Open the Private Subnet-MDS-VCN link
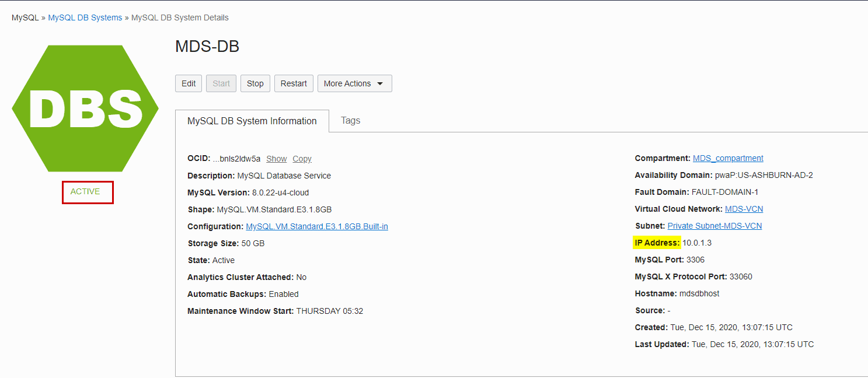Image resolution: width=868 pixels, height=378 pixels. pos(714,225)
